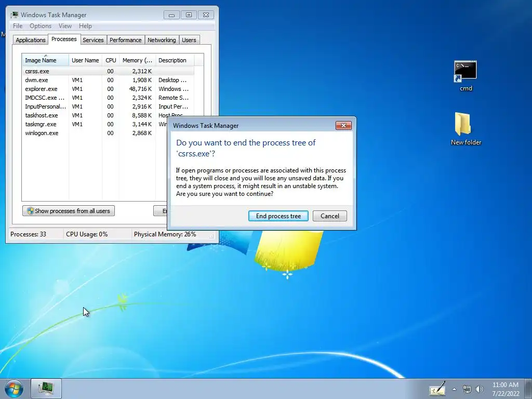This screenshot has width=532, height=399.
Task: Sort by User Name column header
Action: coord(85,60)
